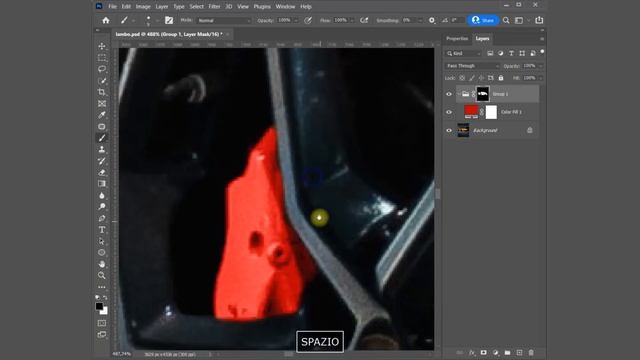The height and width of the screenshot is (360, 640).
Task: Toggle lock image pixels
Action: point(472,78)
